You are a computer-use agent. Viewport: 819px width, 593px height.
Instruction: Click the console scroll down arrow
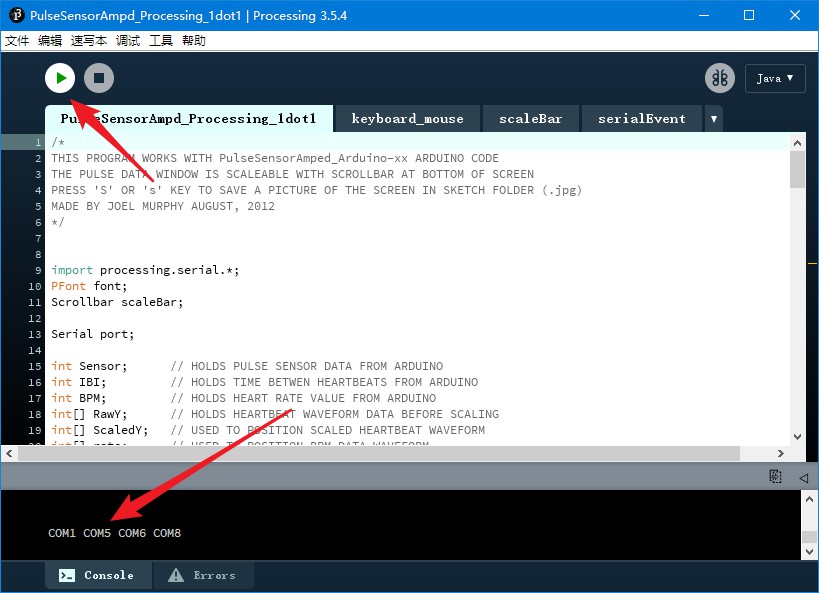(x=809, y=552)
